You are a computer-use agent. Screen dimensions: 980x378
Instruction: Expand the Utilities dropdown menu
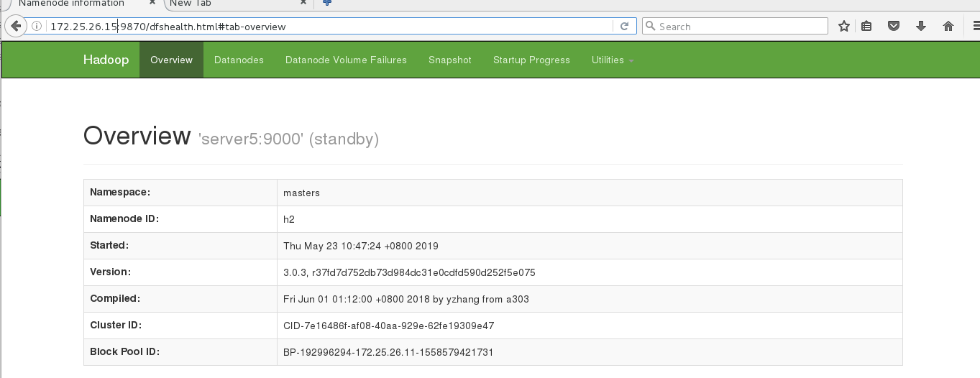coord(613,60)
